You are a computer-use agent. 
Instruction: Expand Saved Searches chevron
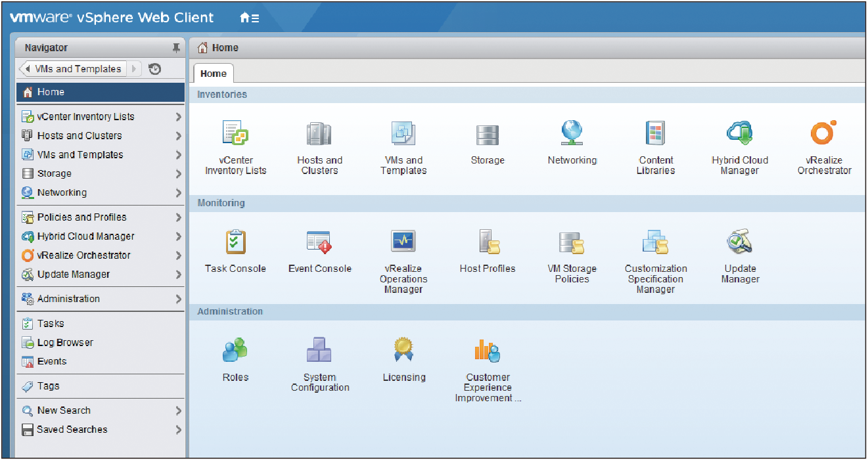(x=178, y=430)
